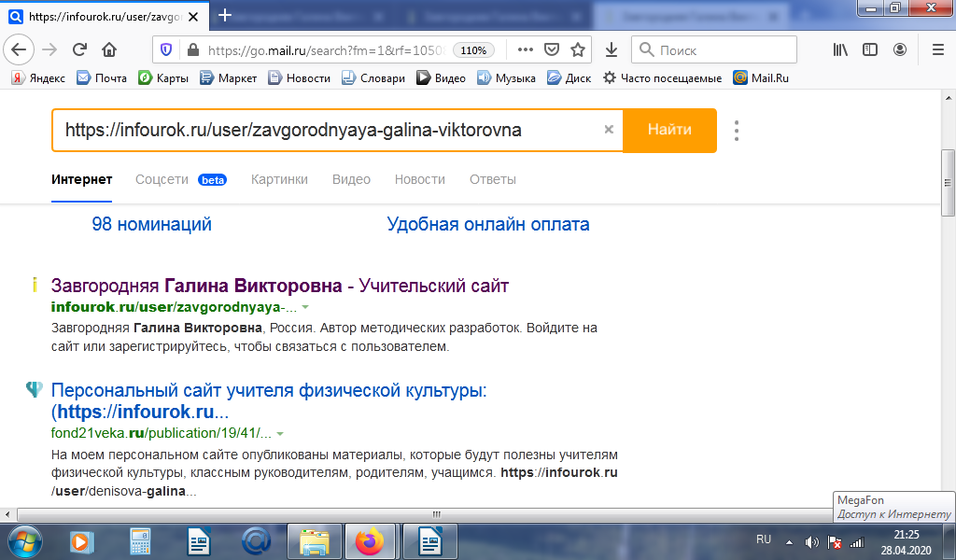Open tracking protection shield info
Image resolution: width=956 pixels, height=560 pixels.
click(166, 49)
